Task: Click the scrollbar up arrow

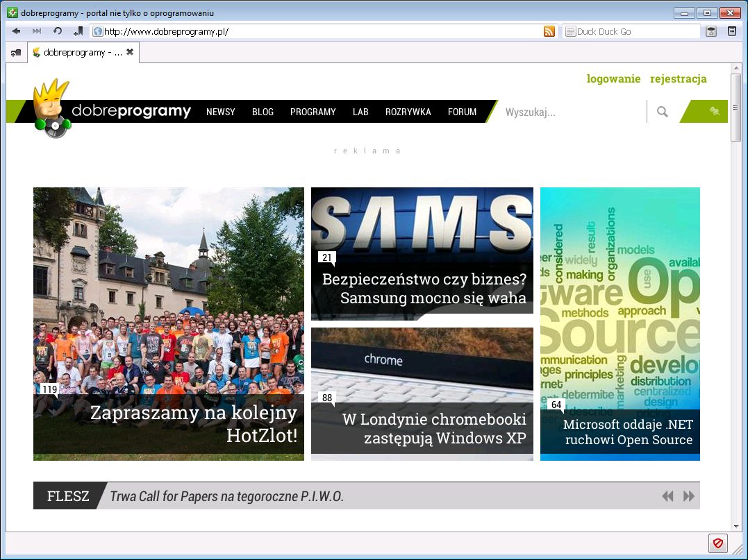Action: pos(735,69)
